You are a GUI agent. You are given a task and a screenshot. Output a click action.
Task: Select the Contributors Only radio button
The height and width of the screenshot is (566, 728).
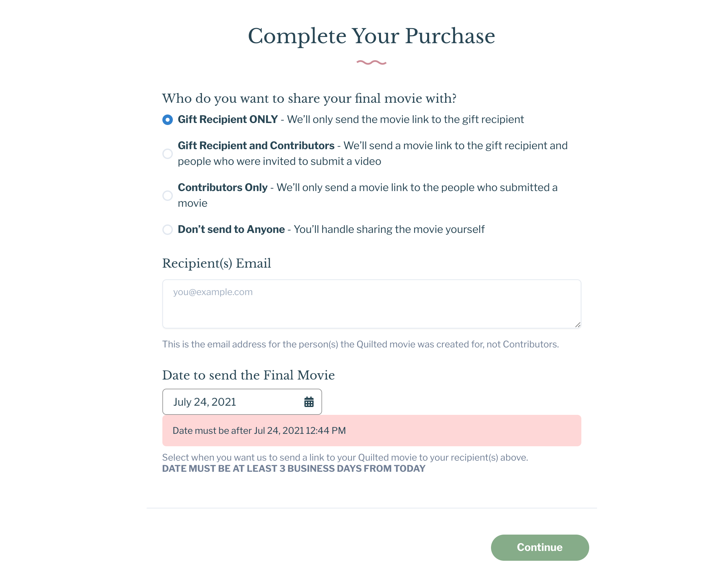point(167,196)
